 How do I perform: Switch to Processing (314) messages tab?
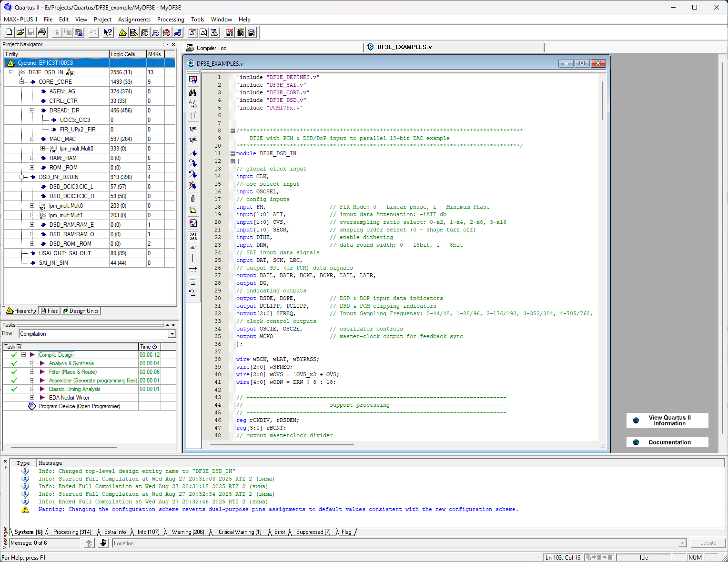coord(72,532)
